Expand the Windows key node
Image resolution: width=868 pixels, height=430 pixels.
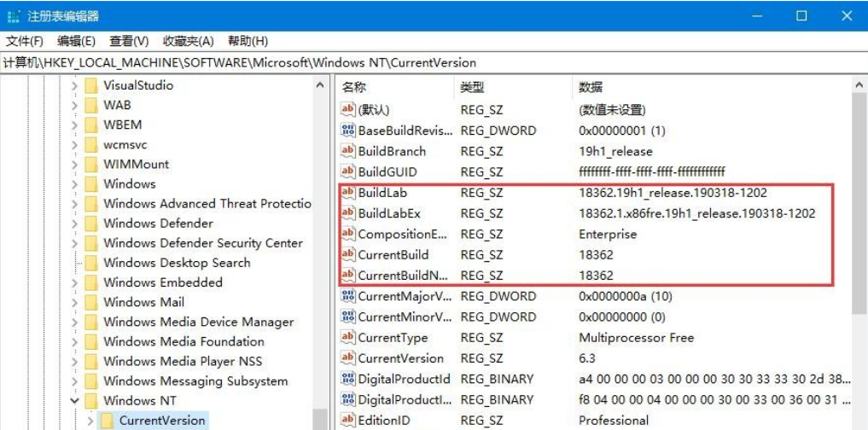pyautogui.click(x=75, y=184)
